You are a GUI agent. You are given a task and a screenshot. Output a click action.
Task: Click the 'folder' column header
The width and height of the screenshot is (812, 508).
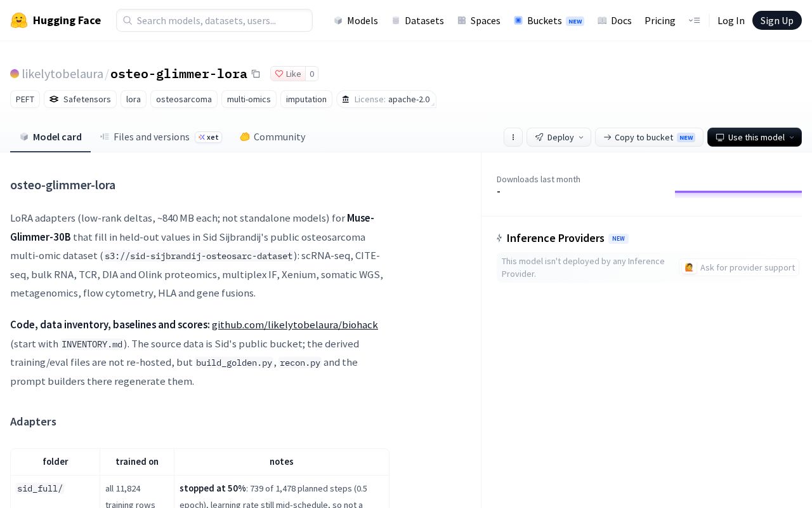tap(55, 462)
